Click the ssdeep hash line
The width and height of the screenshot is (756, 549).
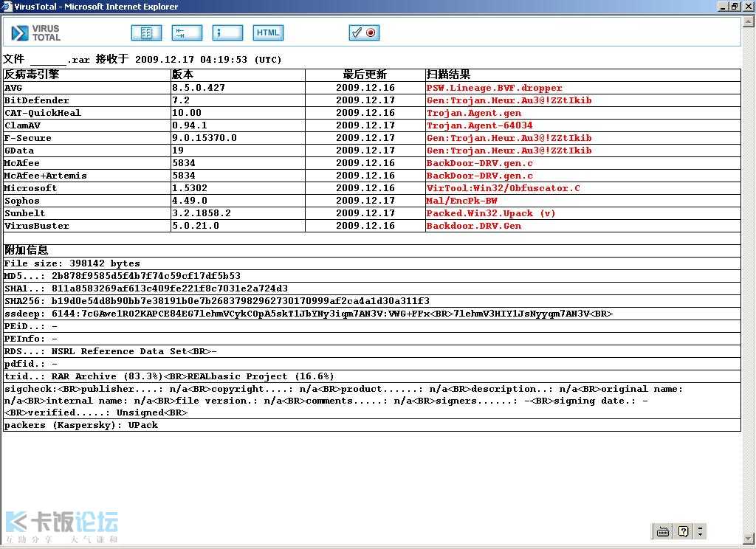pos(309,314)
